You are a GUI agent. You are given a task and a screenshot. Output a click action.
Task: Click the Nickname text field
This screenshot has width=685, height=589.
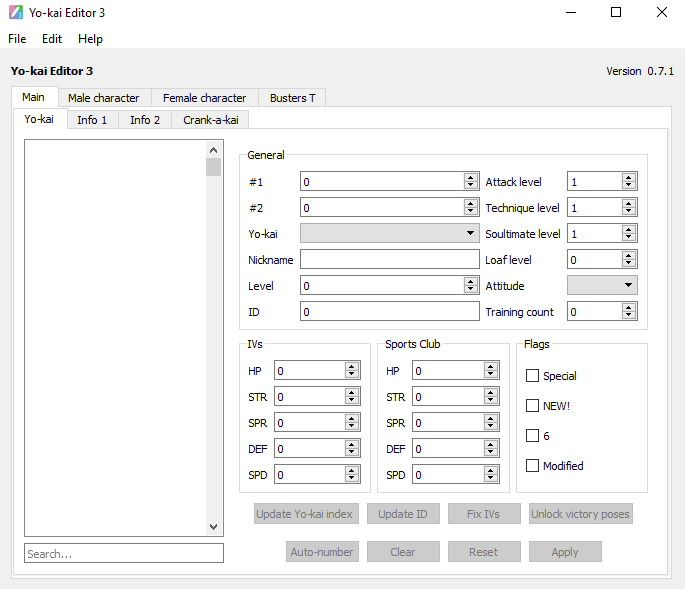(x=390, y=260)
